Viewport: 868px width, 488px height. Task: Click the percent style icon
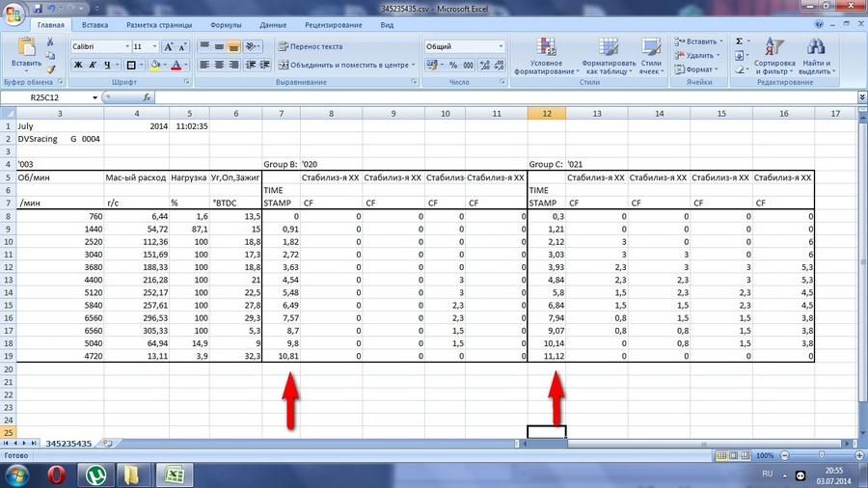[453, 65]
